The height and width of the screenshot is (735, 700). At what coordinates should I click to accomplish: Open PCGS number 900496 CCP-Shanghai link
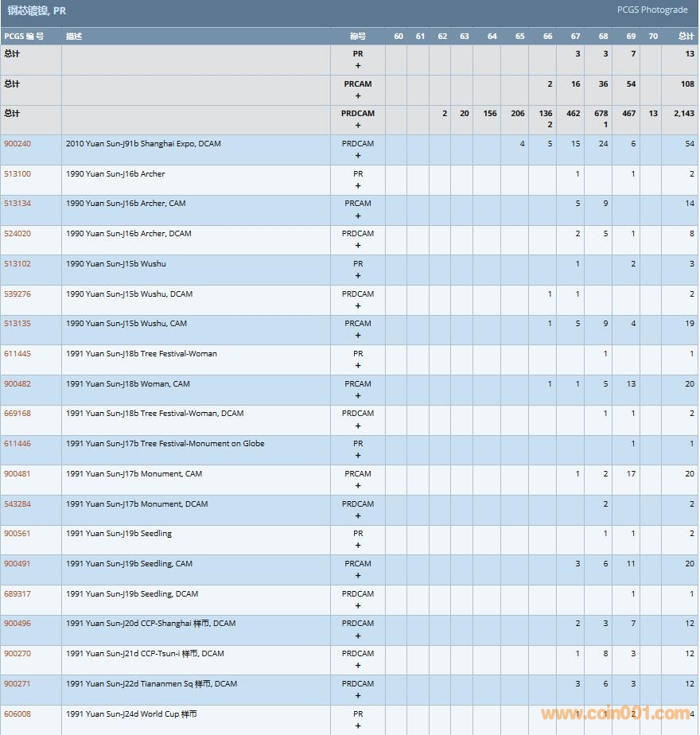tap(17, 624)
